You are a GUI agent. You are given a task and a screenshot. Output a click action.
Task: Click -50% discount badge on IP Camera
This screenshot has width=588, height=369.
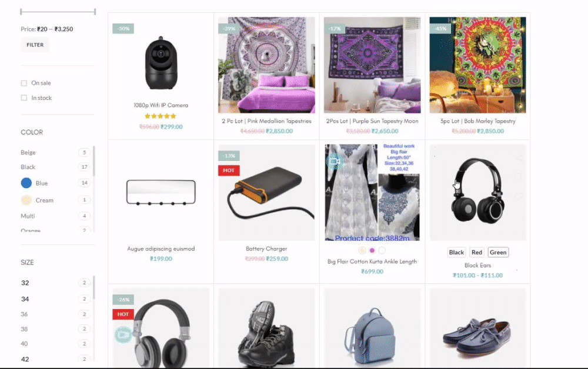(123, 28)
